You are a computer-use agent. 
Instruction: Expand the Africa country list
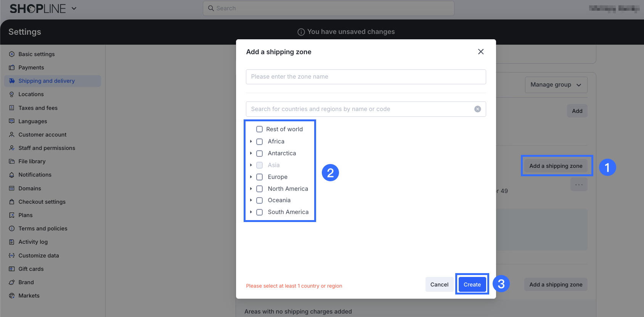[x=251, y=142]
